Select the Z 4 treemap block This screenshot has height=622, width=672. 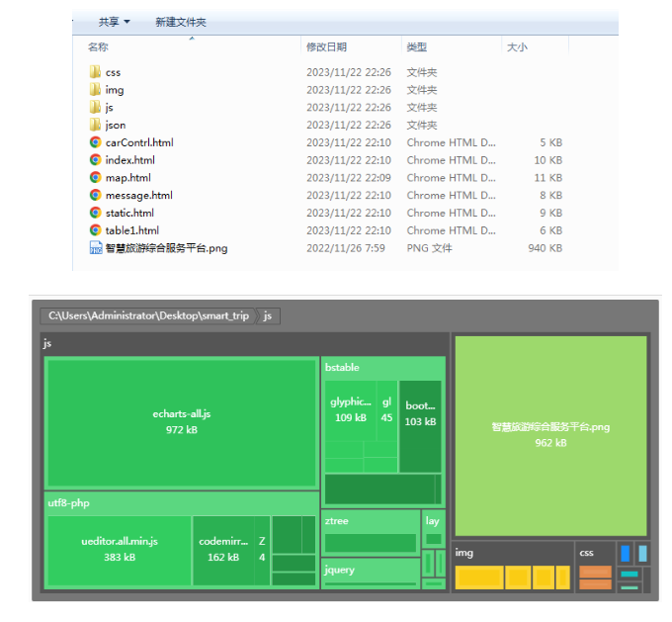(262, 550)
